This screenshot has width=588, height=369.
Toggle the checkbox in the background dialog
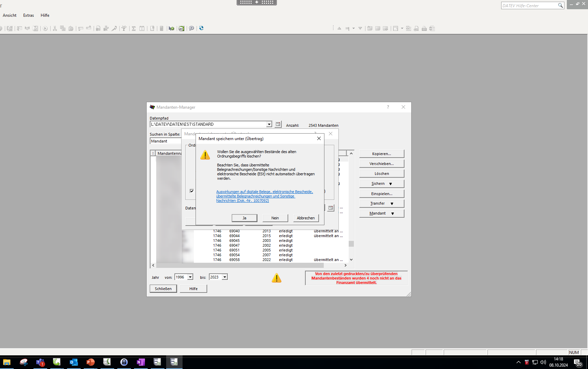click(x=192, y=191)
